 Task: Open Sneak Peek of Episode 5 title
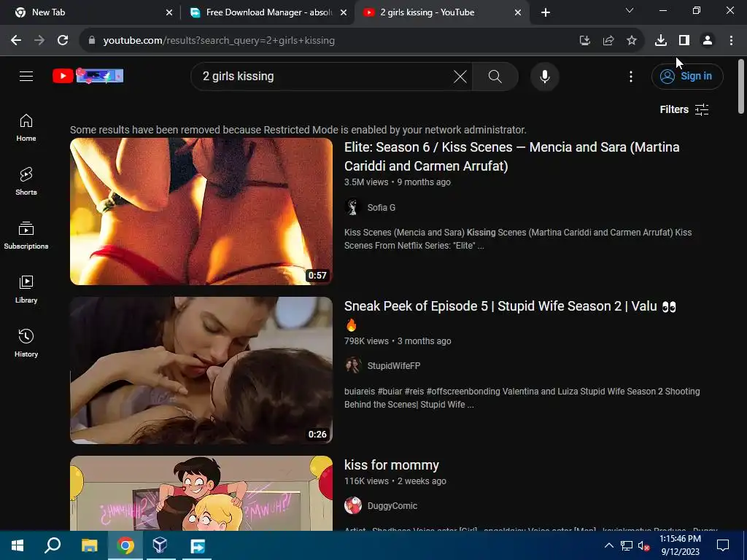(x=510, y=315)
